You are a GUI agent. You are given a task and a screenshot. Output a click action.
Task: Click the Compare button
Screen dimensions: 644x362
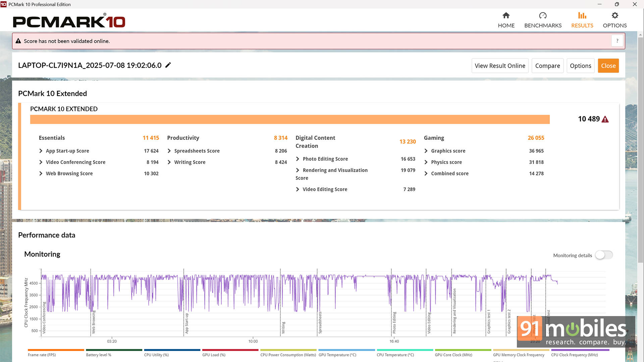point(547,66)
